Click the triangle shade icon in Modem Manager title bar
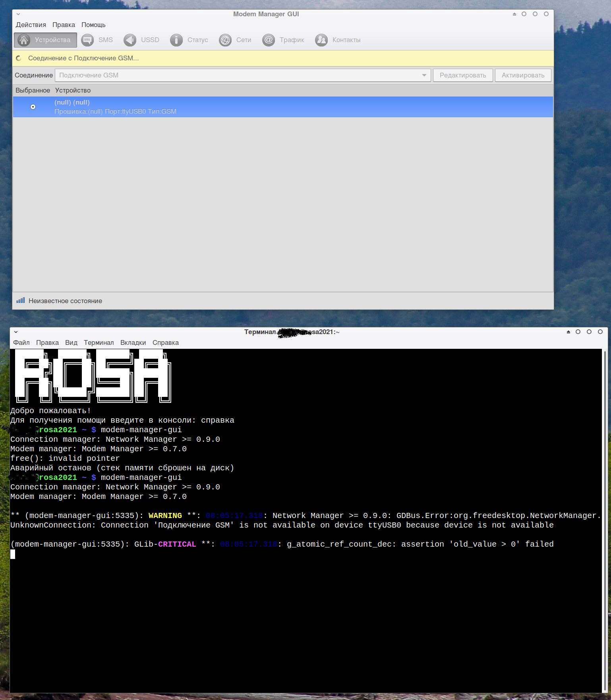The height and width of the screenshot is (700, 611). point(514,14)
